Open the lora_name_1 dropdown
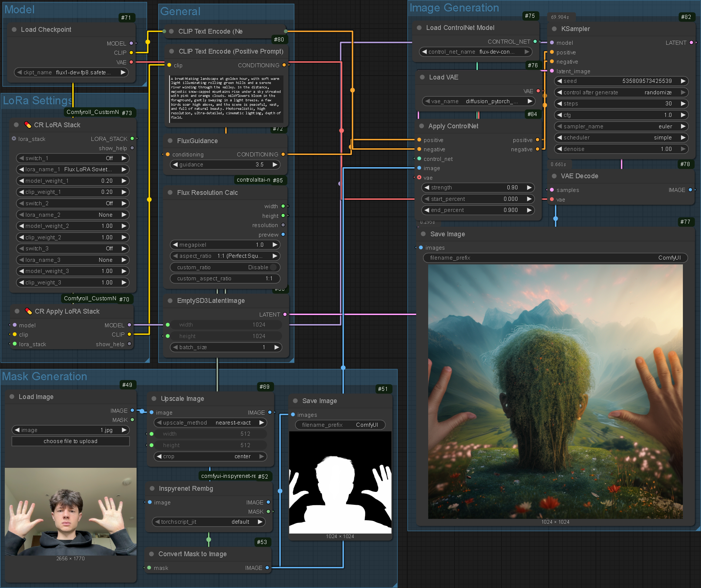Screen dimensions: 701x588 click(x=72, y=169)
